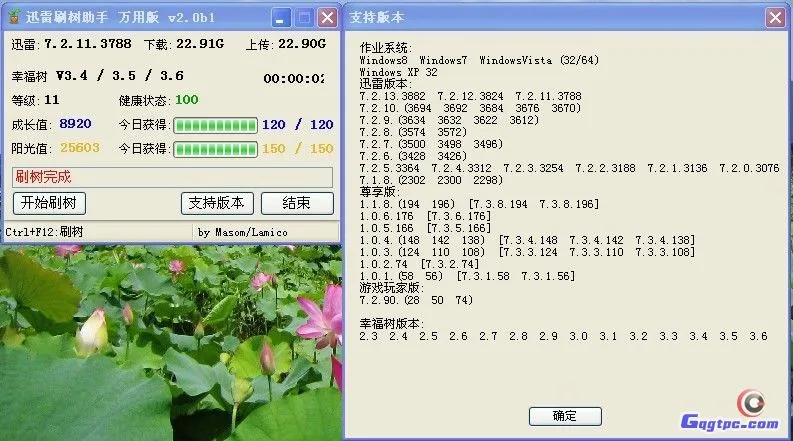The height and width of the screenshot is (441, 793).
Task: Click the 成长值 progress bar
Action: 215,125
